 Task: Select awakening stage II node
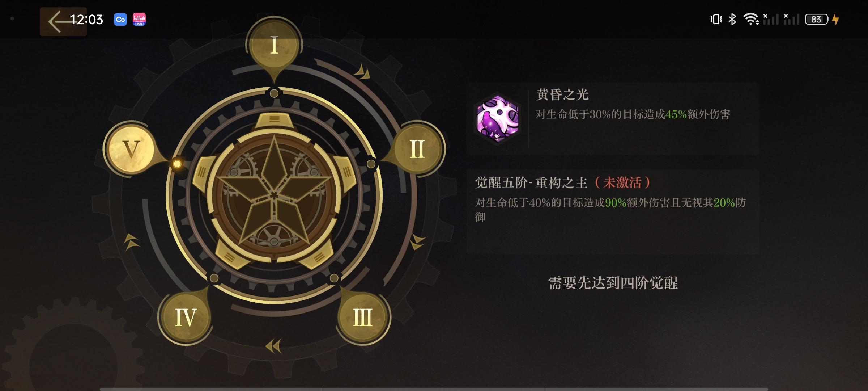pos(418,149)
